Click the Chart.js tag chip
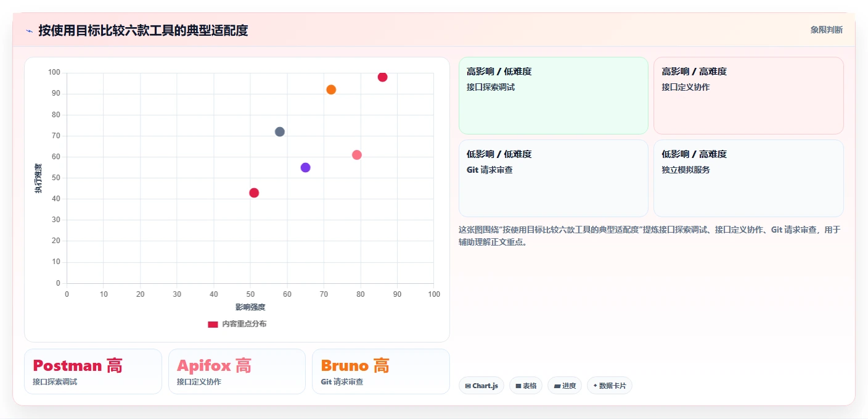The height and width of the screenshot is (419, 868). pos(481,386)
